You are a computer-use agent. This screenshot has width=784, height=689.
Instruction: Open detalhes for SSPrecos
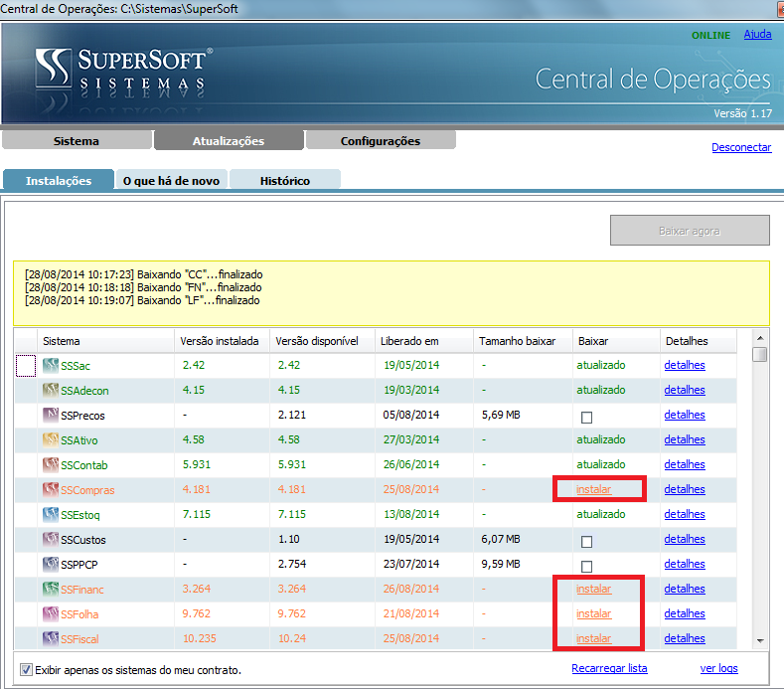[x=685, y=415]
